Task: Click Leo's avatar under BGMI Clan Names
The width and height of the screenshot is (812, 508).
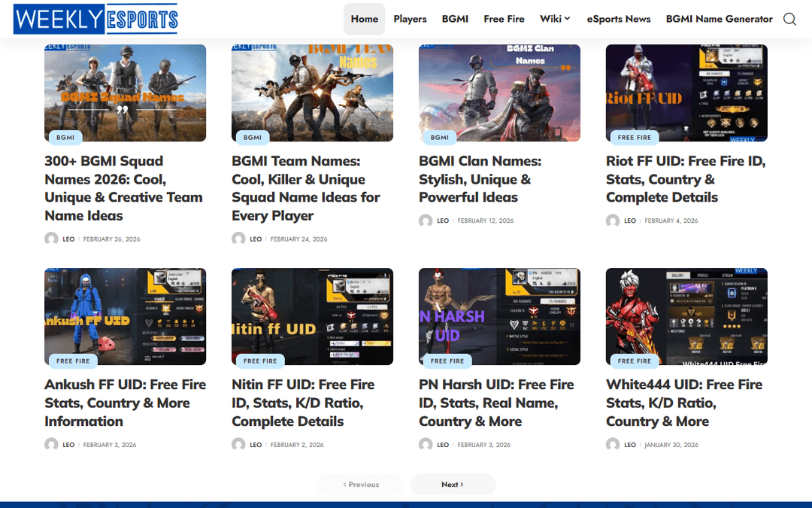Action: (426, 221)
